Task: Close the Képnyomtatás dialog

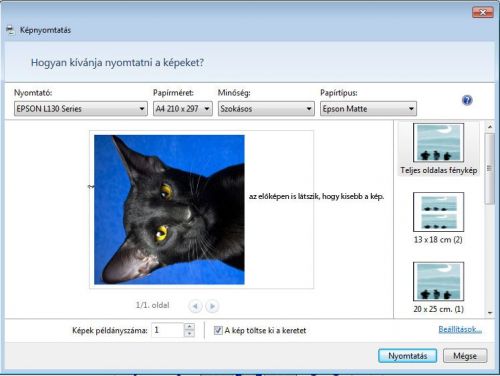Action: (x=483, y=13)
